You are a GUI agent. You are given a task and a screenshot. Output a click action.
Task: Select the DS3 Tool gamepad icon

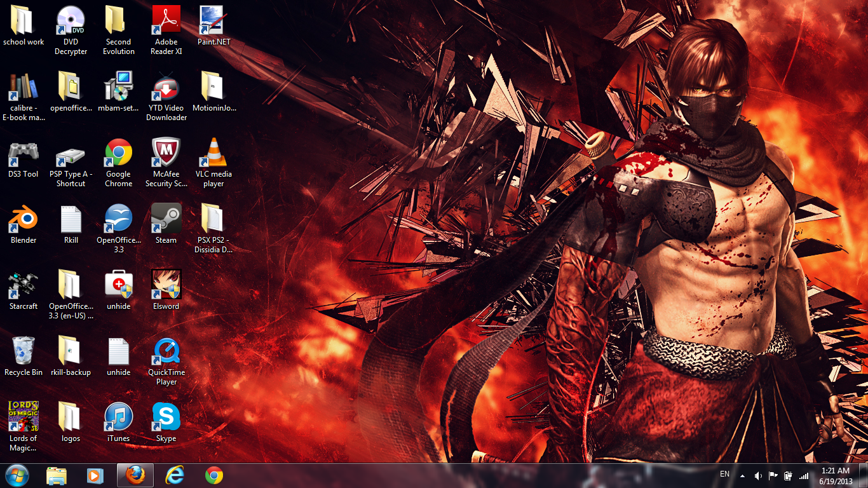24,152
